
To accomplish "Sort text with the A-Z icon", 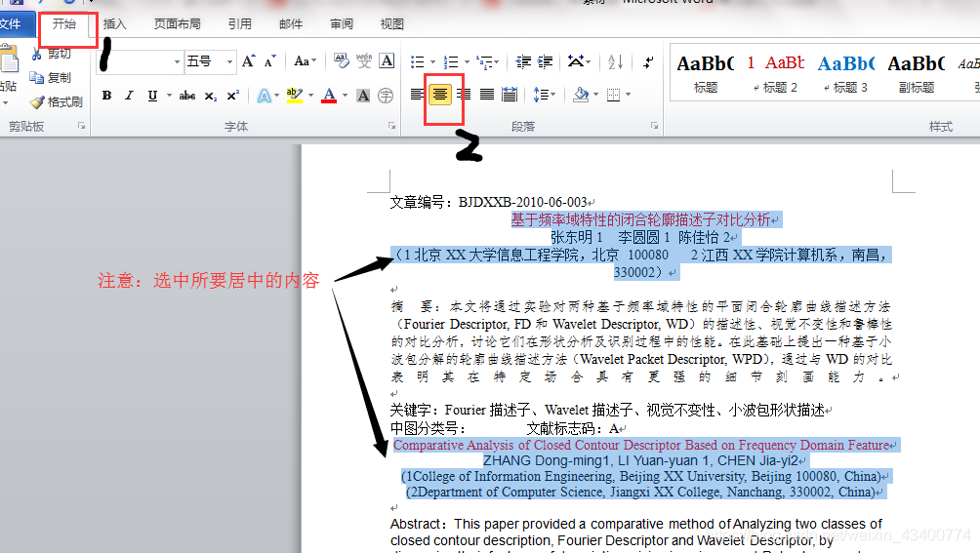I will pyautogui.click(x=615, y=61).
